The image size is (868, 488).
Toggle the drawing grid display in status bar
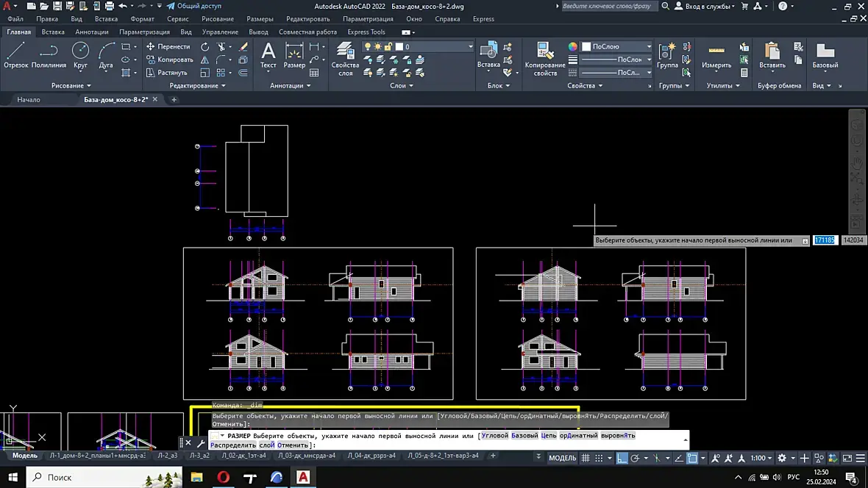(x=586, y=458)
